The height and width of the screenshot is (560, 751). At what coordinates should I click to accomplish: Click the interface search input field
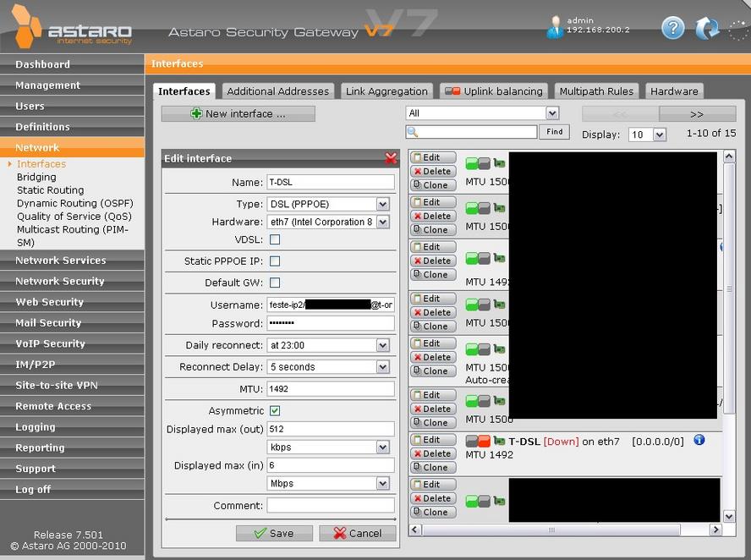pos(471,132)
